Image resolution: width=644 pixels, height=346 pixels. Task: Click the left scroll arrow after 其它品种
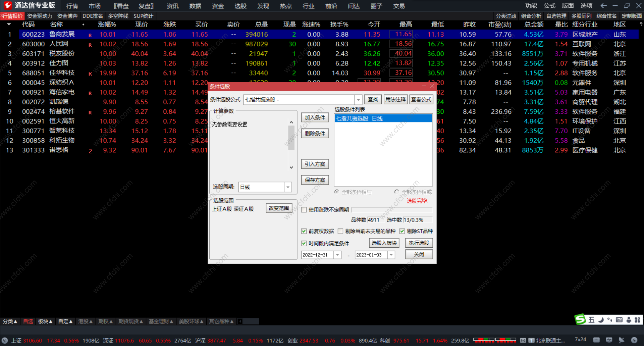coord(240,322)
